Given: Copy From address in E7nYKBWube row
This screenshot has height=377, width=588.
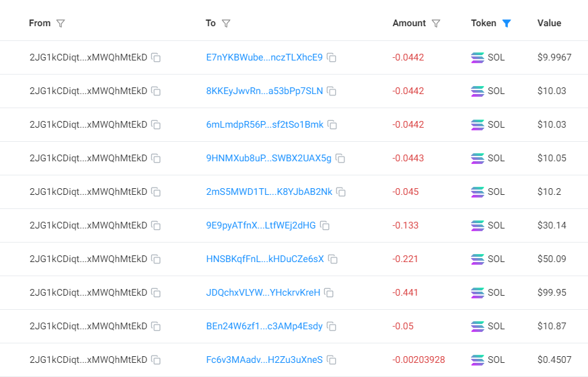Looking at the screenshot, I should [x=156, y=57].
